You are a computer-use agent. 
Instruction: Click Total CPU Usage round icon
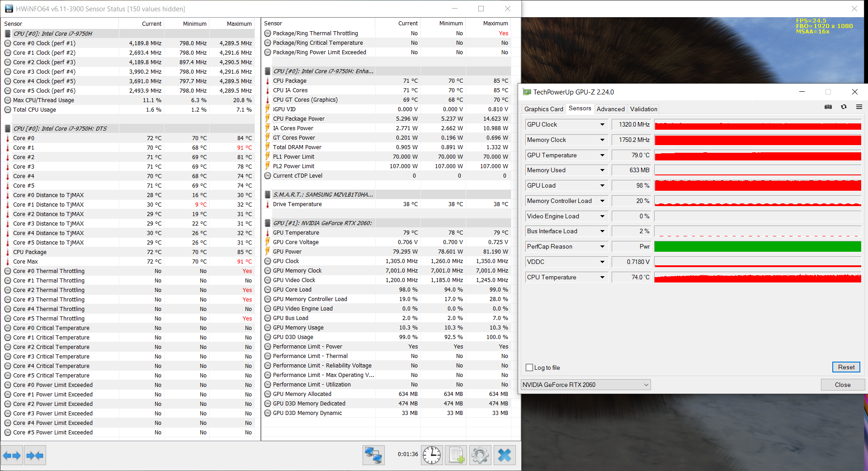coord(8,110)
